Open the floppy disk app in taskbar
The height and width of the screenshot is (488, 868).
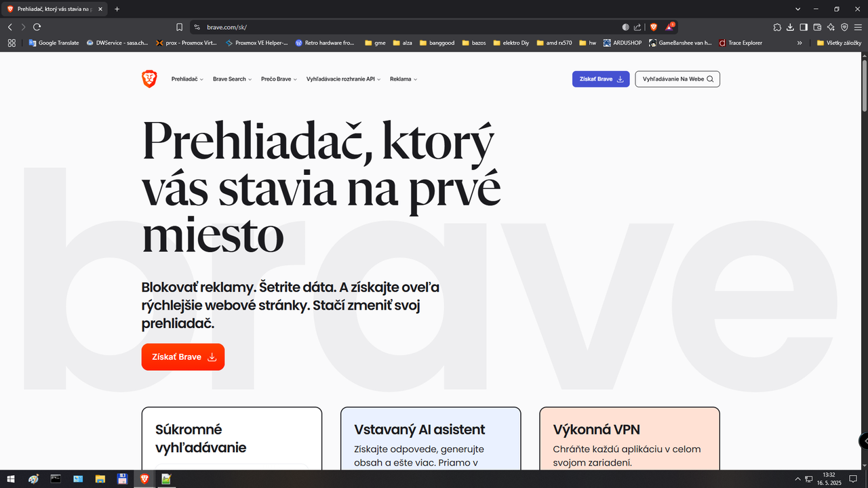(122, 479)
